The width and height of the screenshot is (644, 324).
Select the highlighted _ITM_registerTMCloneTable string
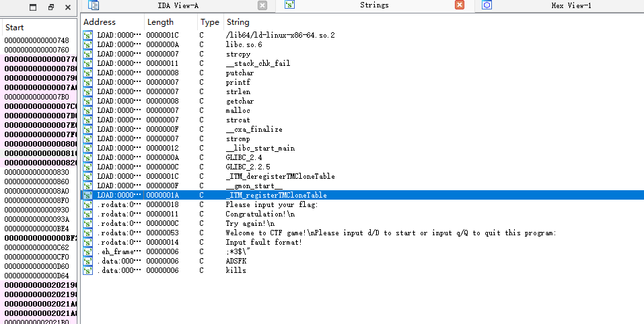(x=276, y=195)
